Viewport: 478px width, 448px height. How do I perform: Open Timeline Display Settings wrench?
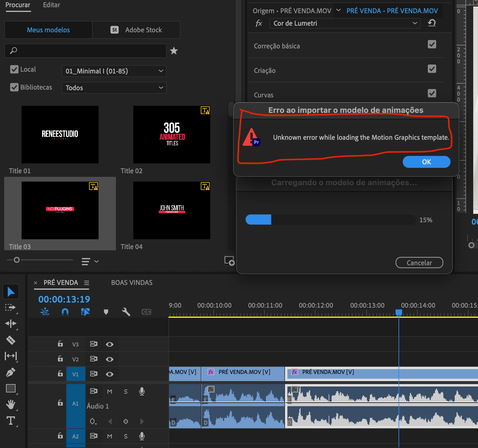pyautogui.click(x=126, y=312)
